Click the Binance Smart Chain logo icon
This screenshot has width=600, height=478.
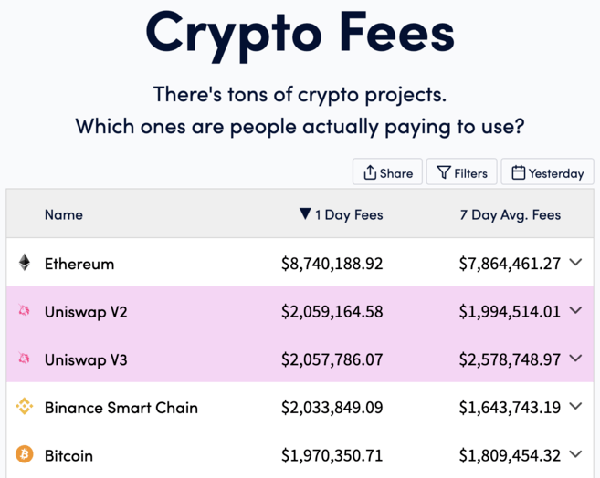pyautogui.click(x=24, y=407)
